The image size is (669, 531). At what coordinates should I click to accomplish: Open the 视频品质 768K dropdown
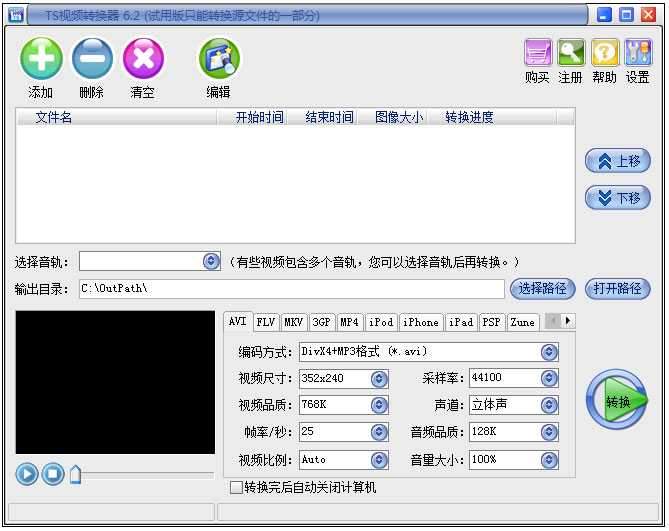pyautogui.click(x=379, y=405)
